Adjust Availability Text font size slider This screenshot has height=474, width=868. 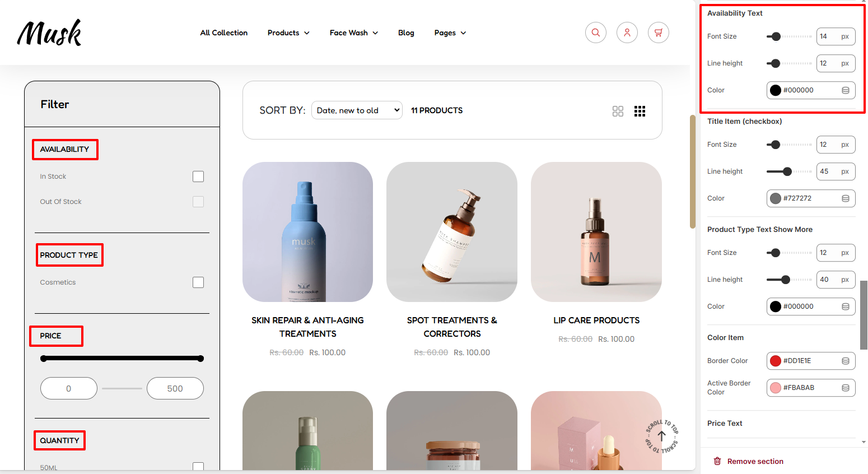tap(776, 36)
